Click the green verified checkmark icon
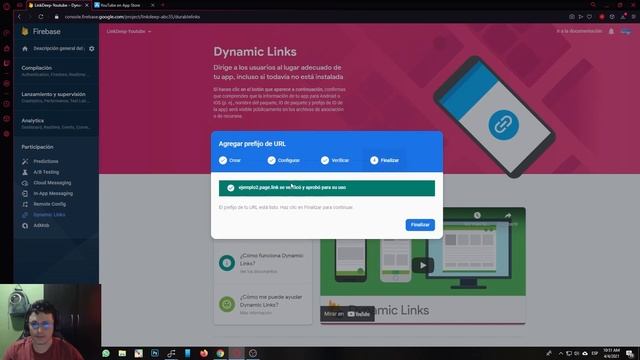The height and width of the screenshot is (360, 640). pyautogui.click(x=231, y=188)
